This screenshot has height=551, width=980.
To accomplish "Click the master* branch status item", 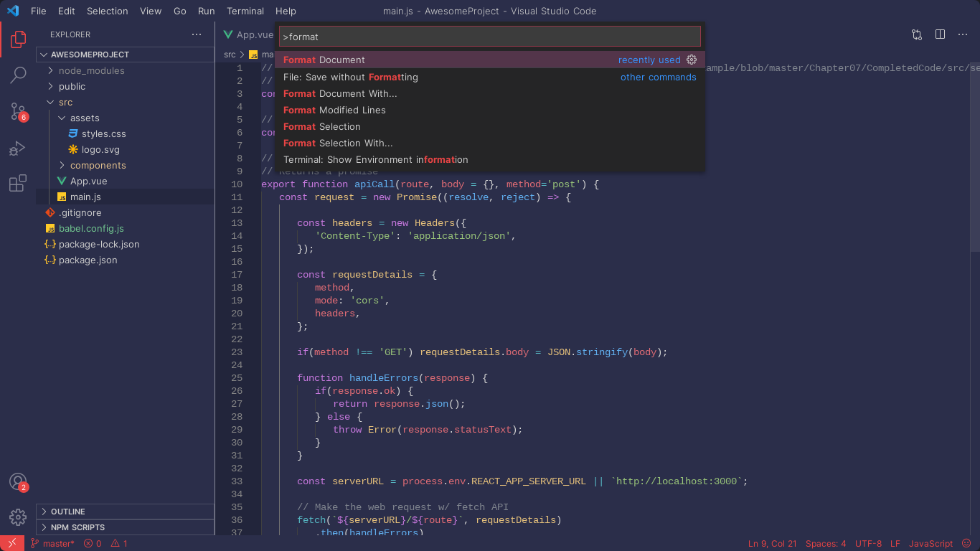I will 52,543.
